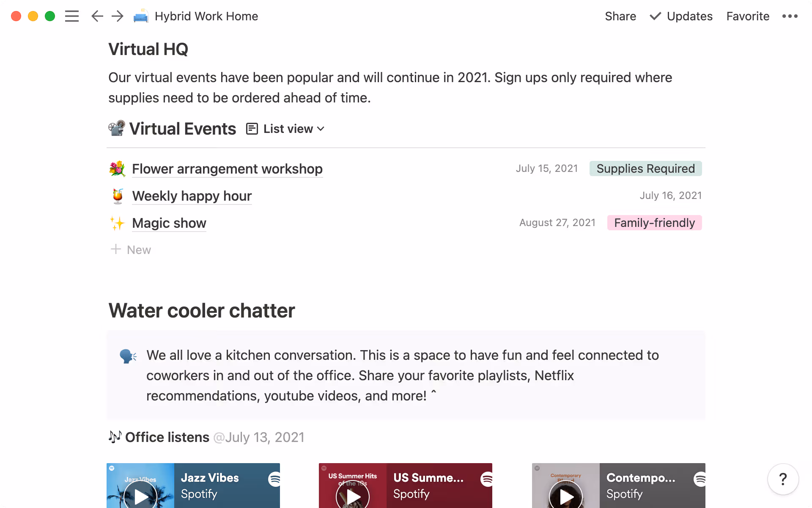Screen dimensions: 812x508
Task: Play the Jazz Vibes playlist
Action: (x=140, y=496)
